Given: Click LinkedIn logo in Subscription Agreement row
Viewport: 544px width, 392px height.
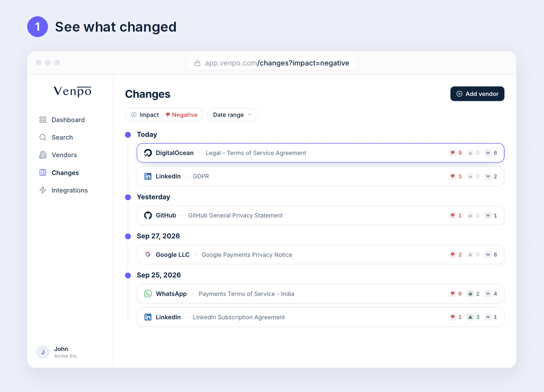Looking at the screenshot, I should (x=148, y=317).
